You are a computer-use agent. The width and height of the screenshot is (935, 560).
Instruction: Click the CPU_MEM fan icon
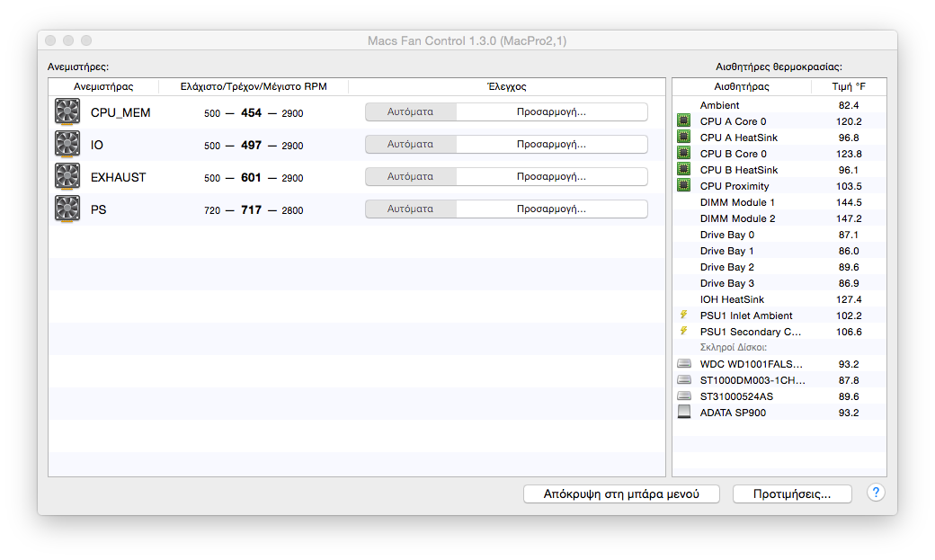click(x=67, y=111)
